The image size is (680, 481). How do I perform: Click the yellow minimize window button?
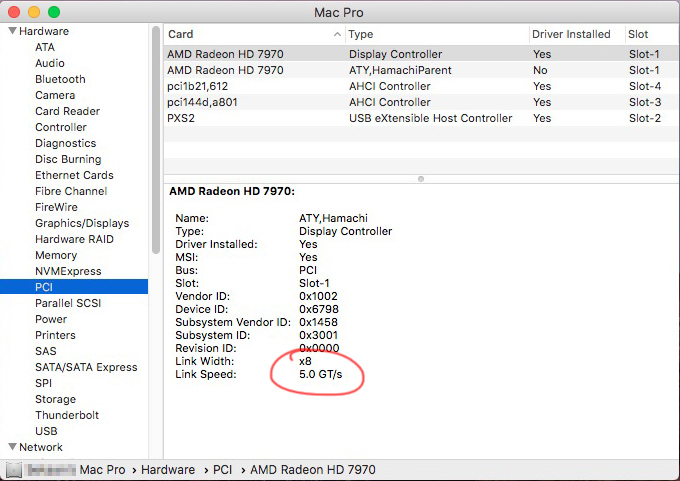tap(34, 12)
